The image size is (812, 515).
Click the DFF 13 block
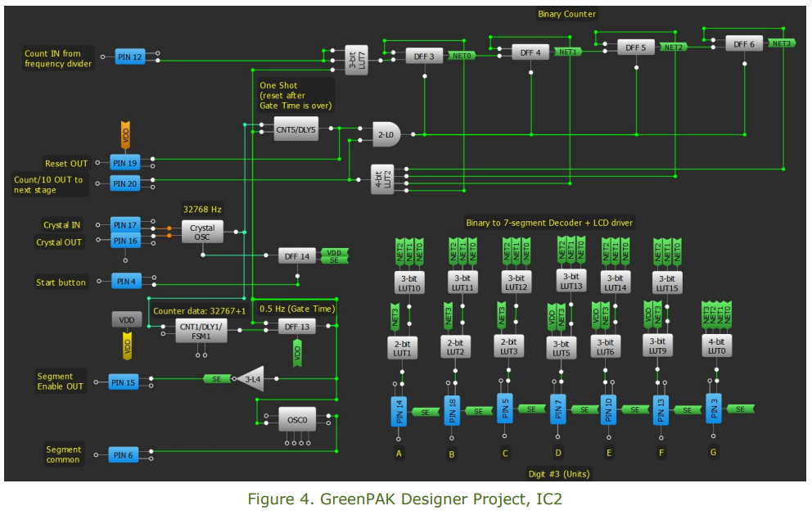[x=297, y=327]
